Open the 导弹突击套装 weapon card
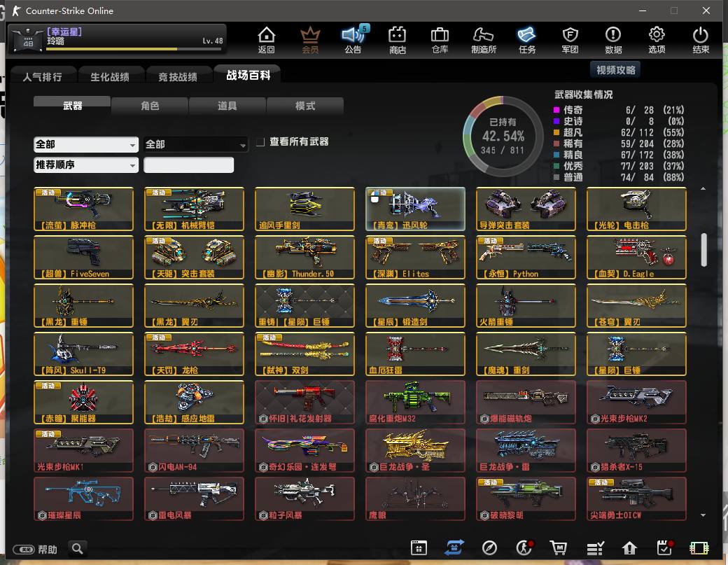 pyautogui.click(x=526, y=209)
